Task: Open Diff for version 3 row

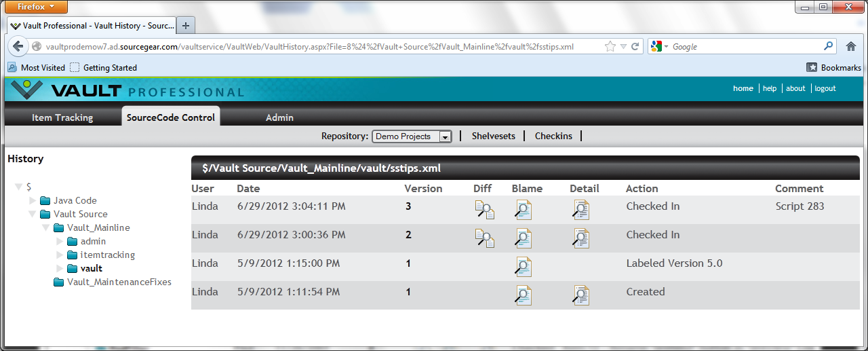Action: (484, 210)
